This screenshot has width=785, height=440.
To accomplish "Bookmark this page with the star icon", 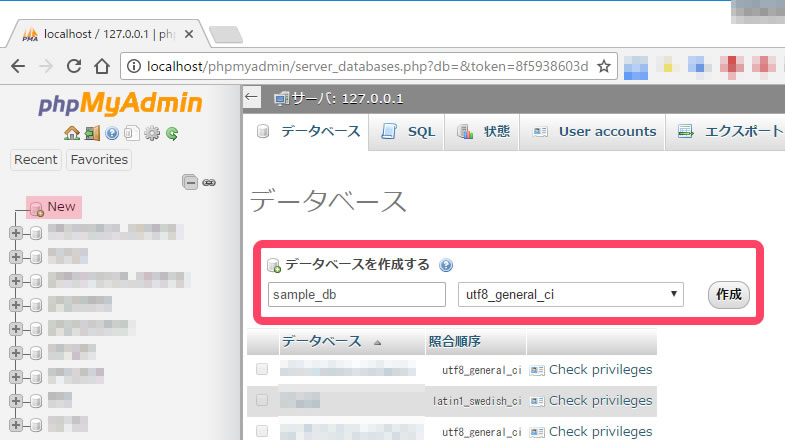I will pos(604,66).
